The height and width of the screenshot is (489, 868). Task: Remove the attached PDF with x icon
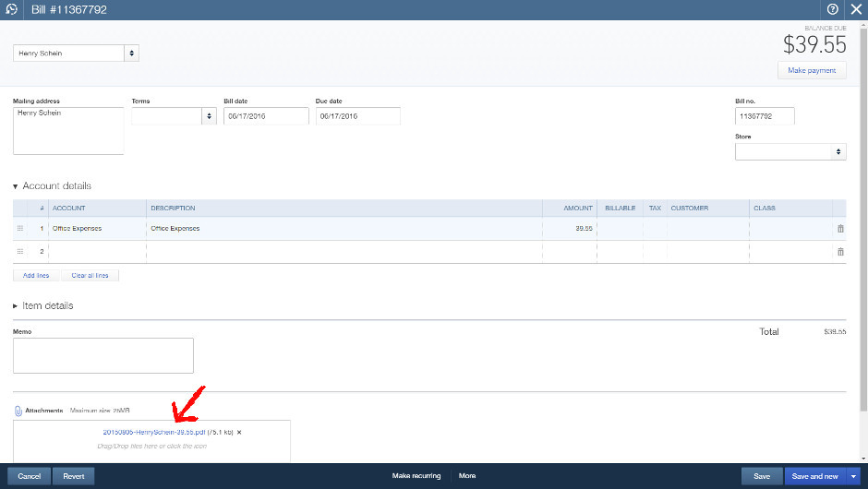click(x=239, y=432)
